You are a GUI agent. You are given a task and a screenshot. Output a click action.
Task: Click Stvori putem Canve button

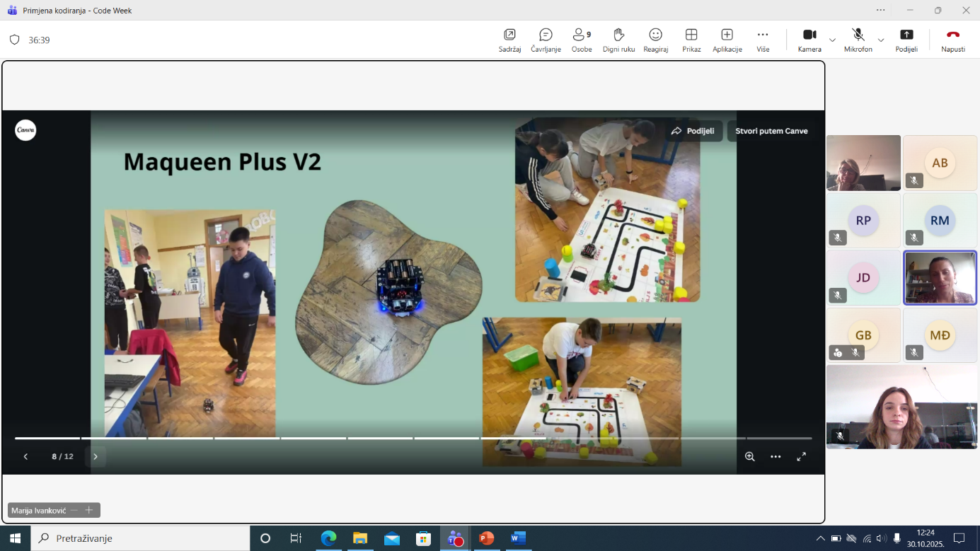(x=771, y=131)
